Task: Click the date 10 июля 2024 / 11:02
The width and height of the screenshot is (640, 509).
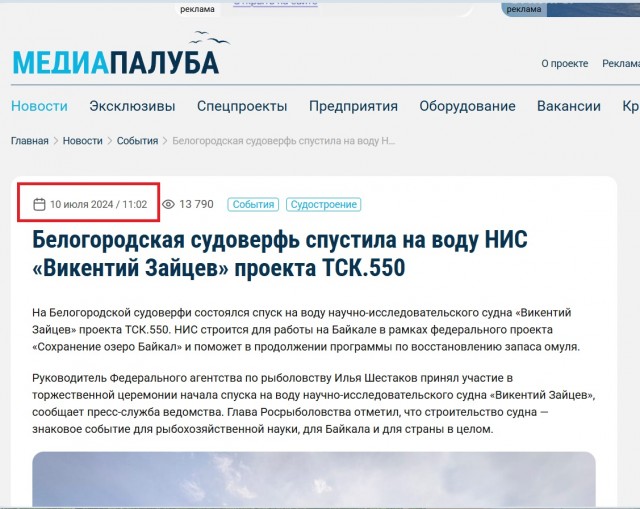Action: 98,204
